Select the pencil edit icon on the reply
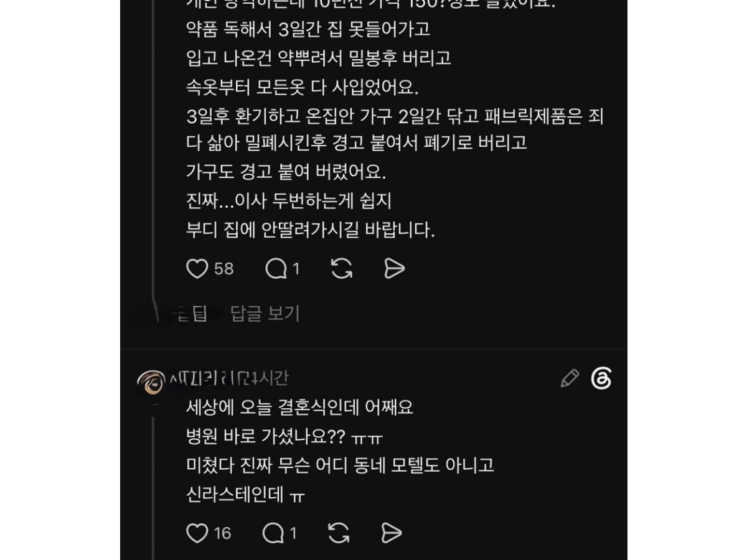747x560 pixels. 570,378
